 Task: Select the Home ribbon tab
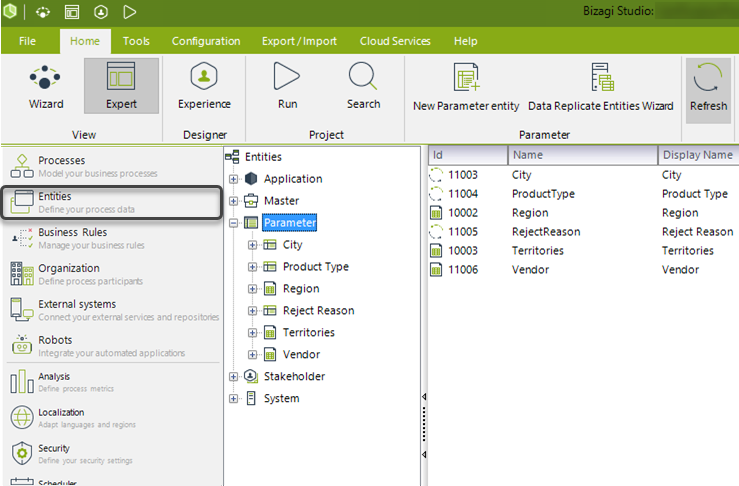[x=85, y=41]
